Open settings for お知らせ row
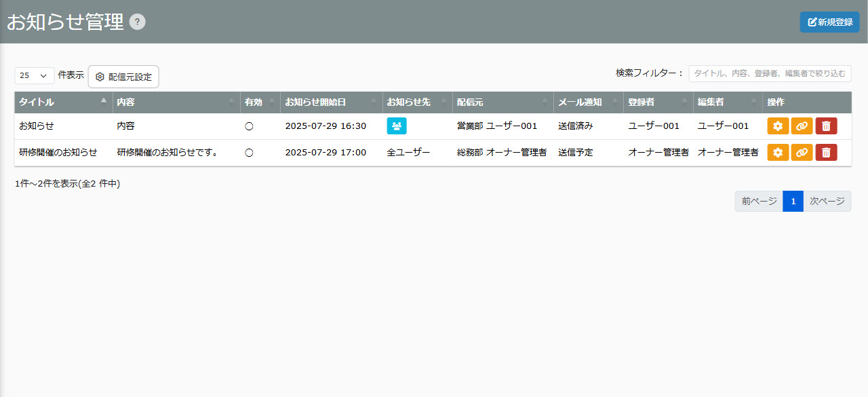Screen dimensions: 868x397 (778, 126)
